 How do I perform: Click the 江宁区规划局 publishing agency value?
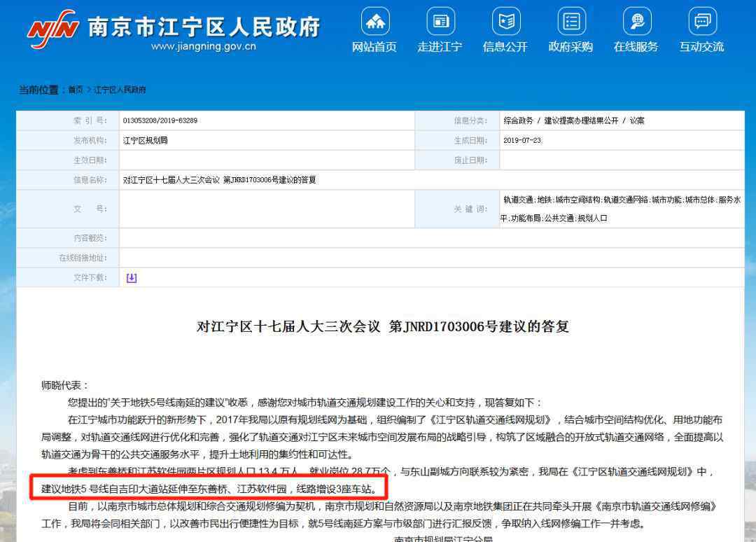pyautogui.click(x=145, y=140)
